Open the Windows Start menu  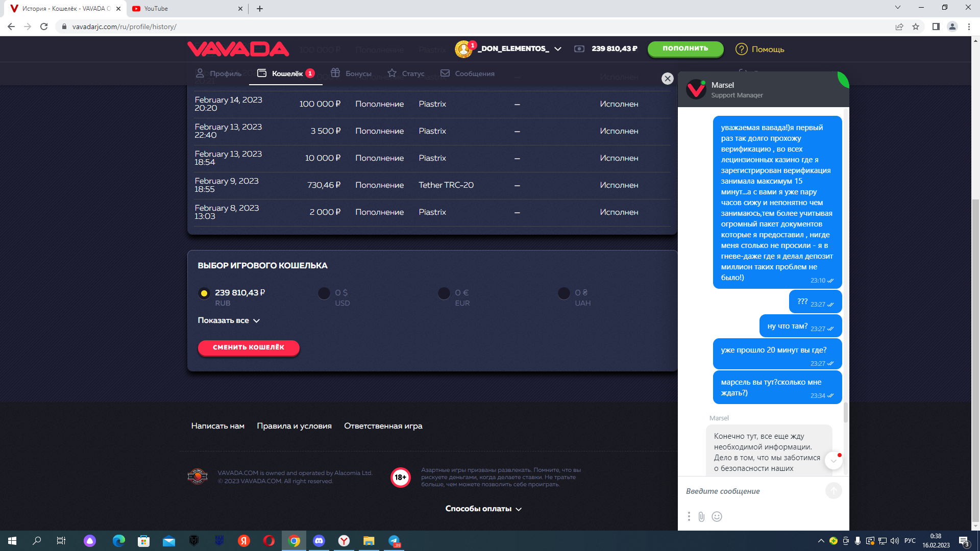12,541
